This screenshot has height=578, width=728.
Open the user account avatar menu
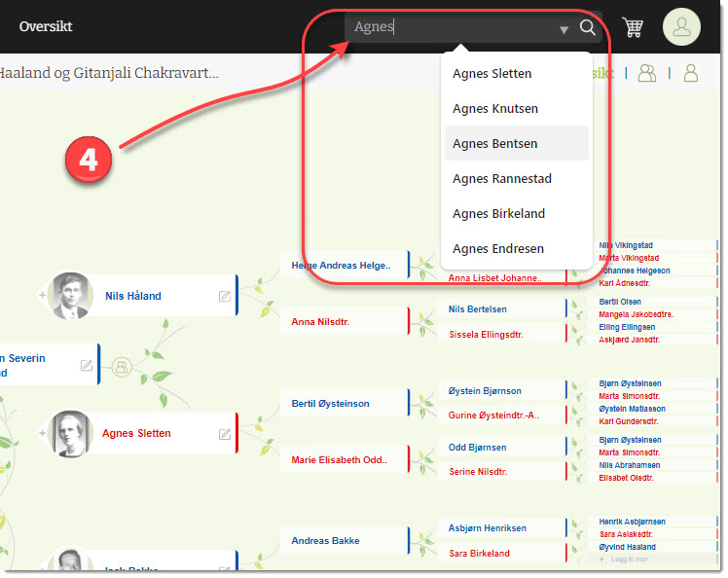681,27
